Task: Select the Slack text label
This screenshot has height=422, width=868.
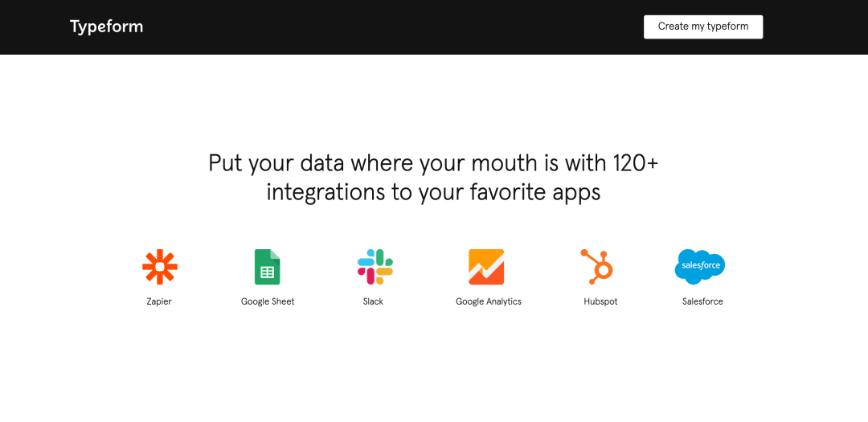Action: (x=373, y=301)
